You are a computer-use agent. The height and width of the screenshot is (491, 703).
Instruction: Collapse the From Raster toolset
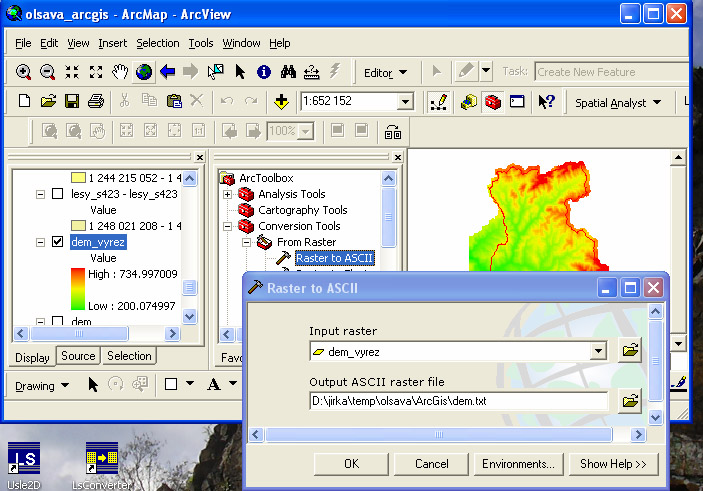tap(246, 242)
